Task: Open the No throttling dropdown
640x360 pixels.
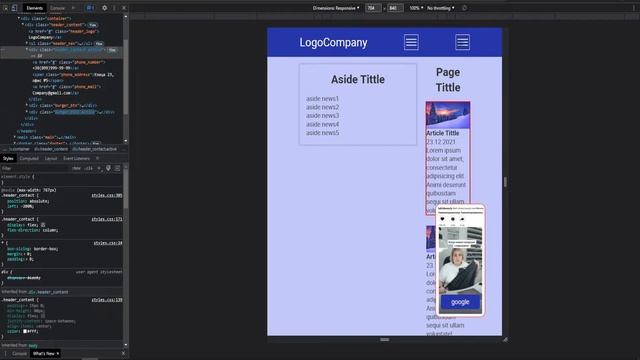Action: 440,8
